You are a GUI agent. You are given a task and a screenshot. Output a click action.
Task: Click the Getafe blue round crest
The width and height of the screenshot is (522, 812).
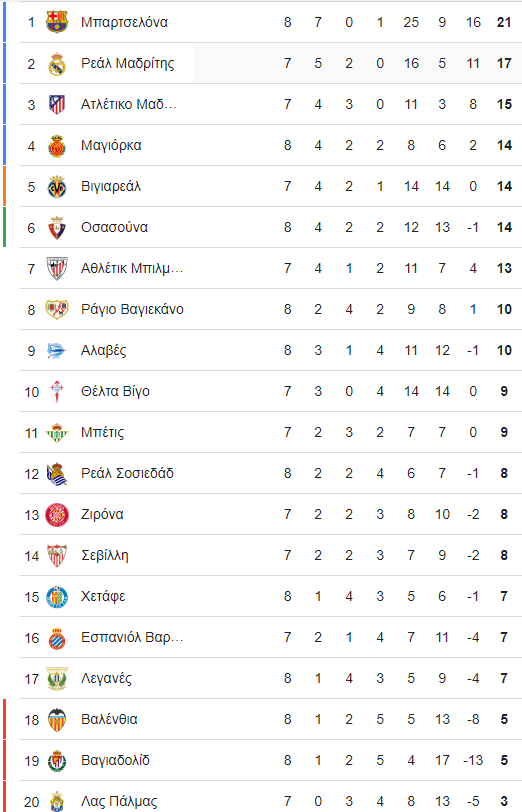point(57,597)
